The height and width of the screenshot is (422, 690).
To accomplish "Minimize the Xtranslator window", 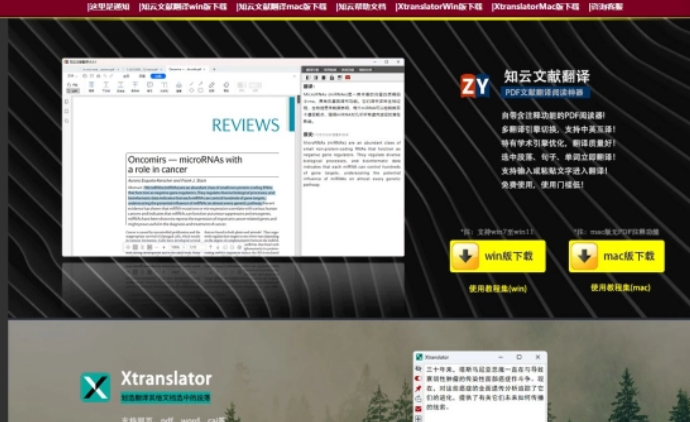I will pos(500,357).
